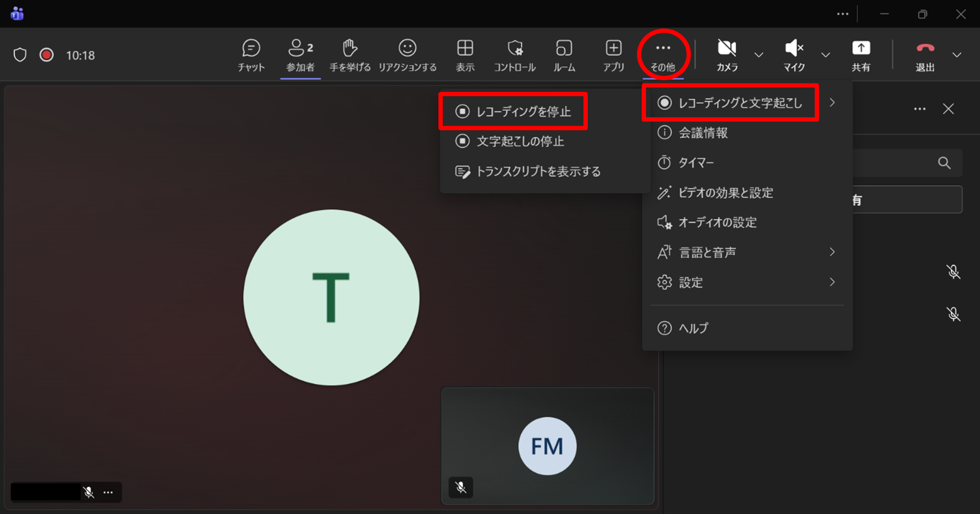Screen dimensions: 980x514
Task: Toggle the 参加者 participants panel
Action: [x=300, y=55]
